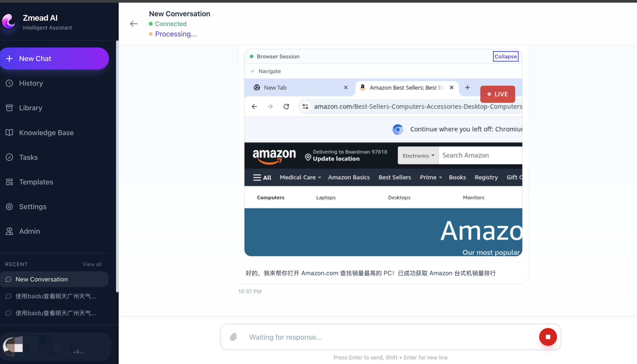Open the Library section
Image resolution: width=637 pixels, height=364 pixels.
pos(30,108)
